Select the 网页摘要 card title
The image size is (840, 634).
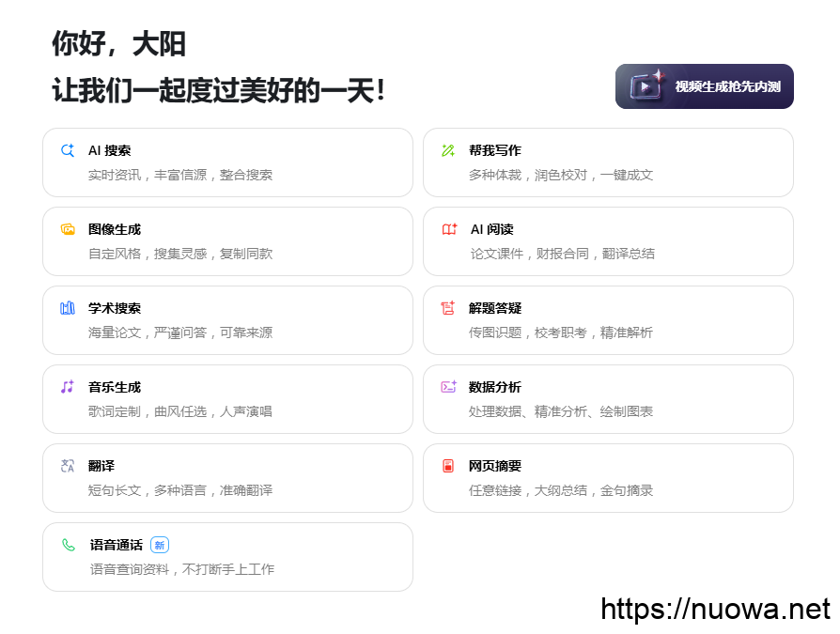coord(495,466)
